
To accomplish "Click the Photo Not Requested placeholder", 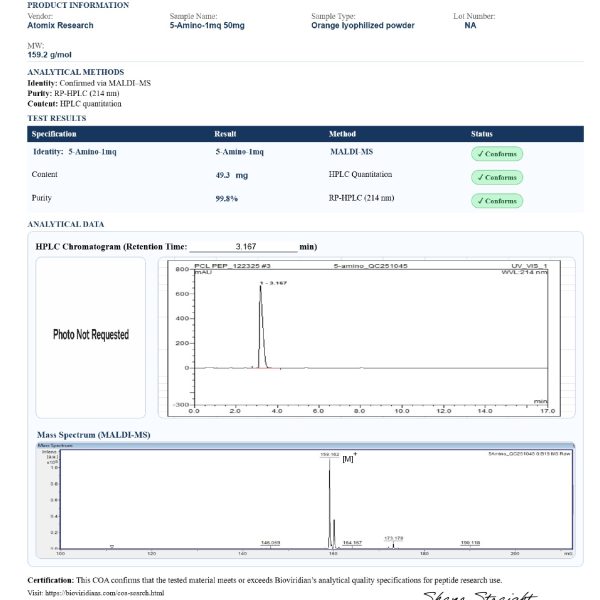I will pos(91,334).
